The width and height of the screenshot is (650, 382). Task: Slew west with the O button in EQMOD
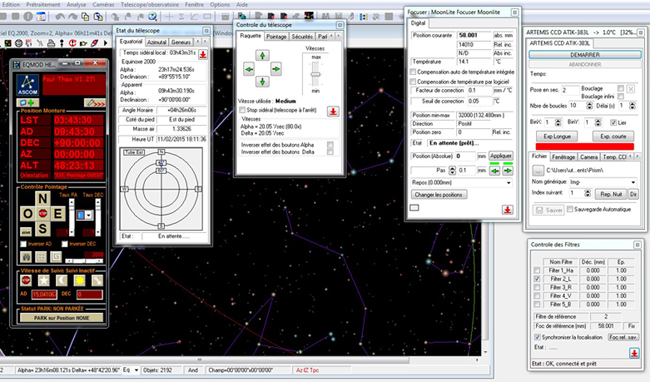coord(28,214)
